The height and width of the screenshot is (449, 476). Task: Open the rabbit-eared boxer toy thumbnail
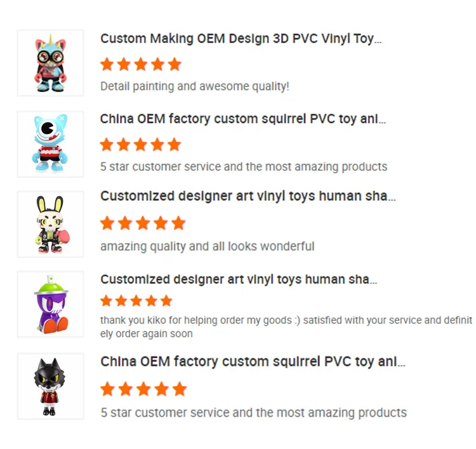pos(50,224)
